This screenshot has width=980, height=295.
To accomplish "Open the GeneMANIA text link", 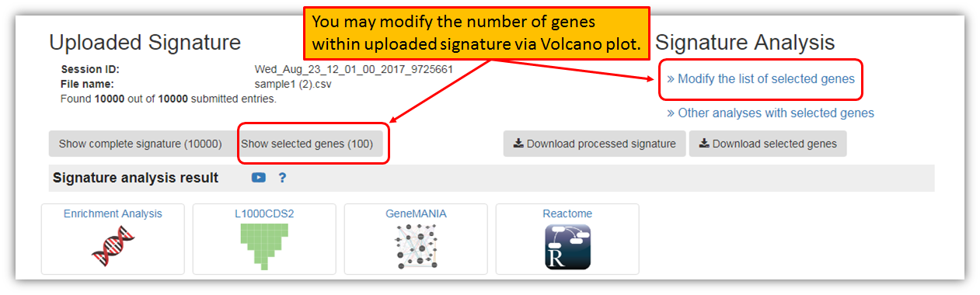I will coord(416,213).
